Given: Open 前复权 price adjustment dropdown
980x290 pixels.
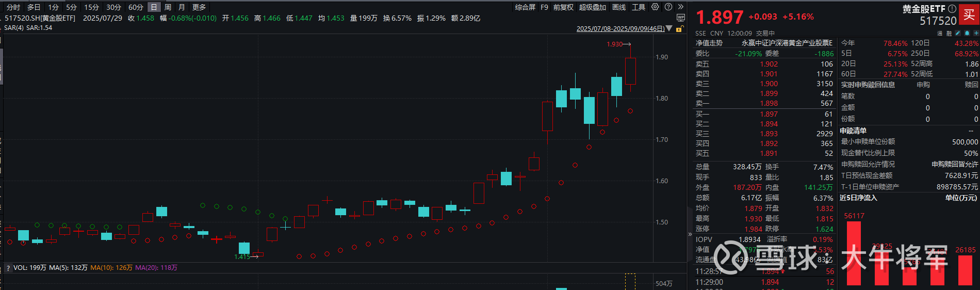Looking at the screenshot, I should (563, 7).
